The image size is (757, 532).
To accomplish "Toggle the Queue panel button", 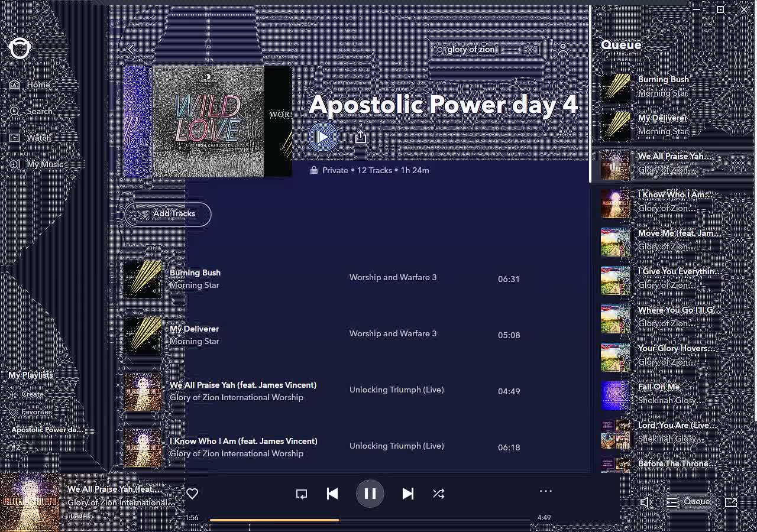I will coord(688,502).
